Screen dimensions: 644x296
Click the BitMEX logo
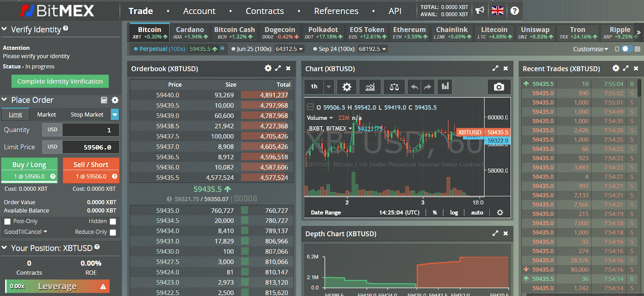coord(57,10)
